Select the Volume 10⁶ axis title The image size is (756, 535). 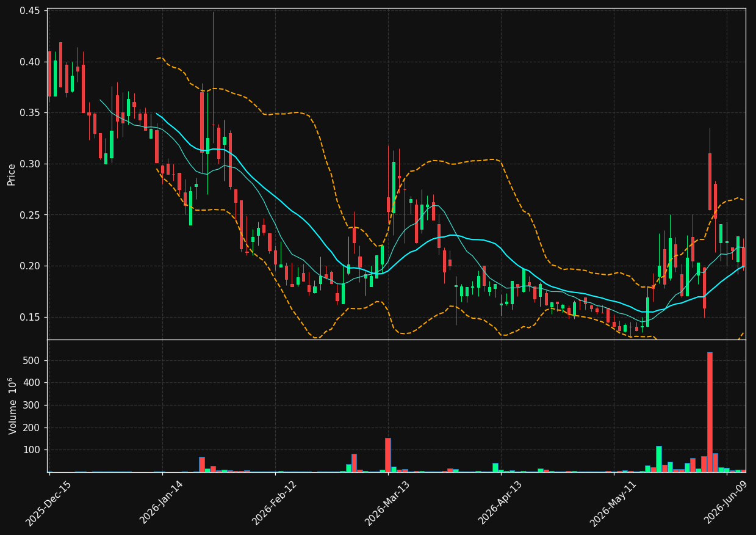click(x=12, y=406)
